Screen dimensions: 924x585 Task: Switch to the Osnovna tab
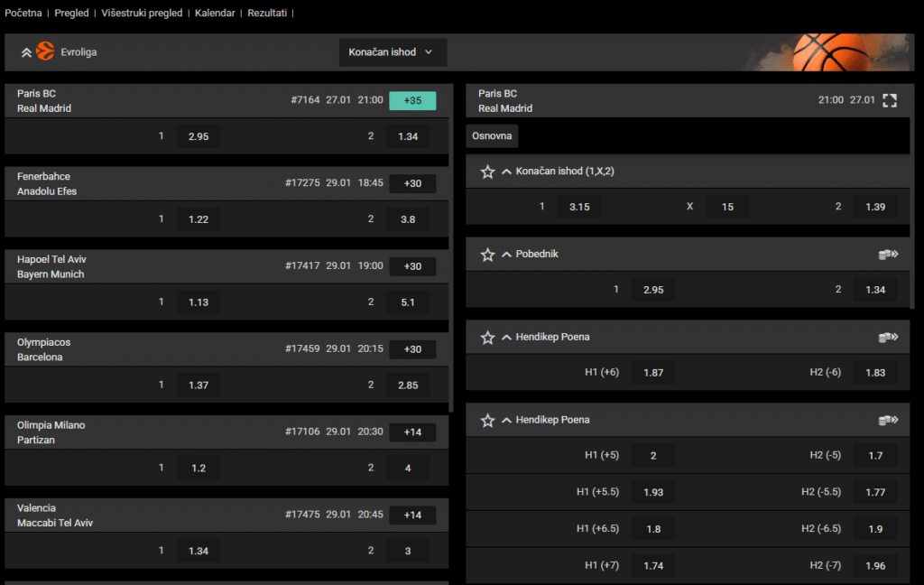pos(492,135)
